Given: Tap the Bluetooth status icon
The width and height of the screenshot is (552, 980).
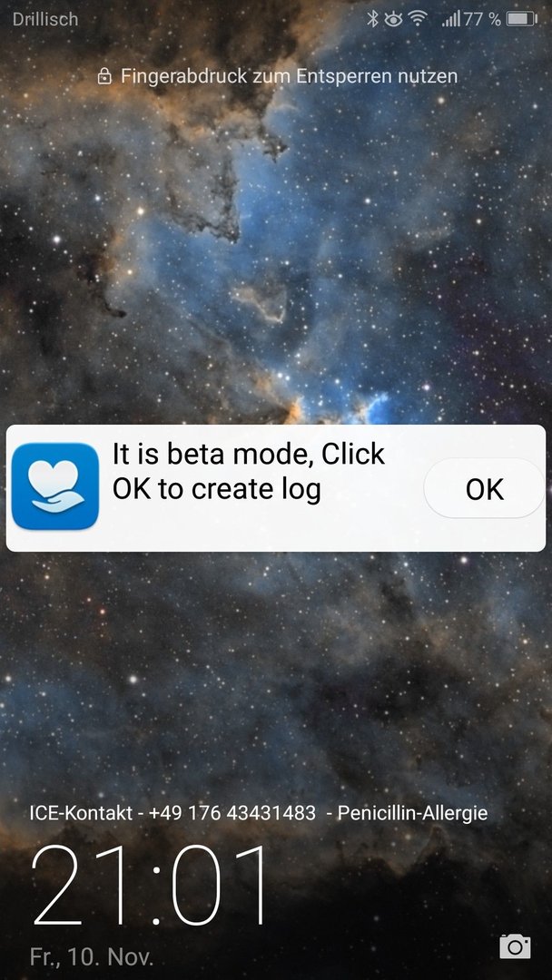Looking at the screenshot, I should click(x=372, y=19).
